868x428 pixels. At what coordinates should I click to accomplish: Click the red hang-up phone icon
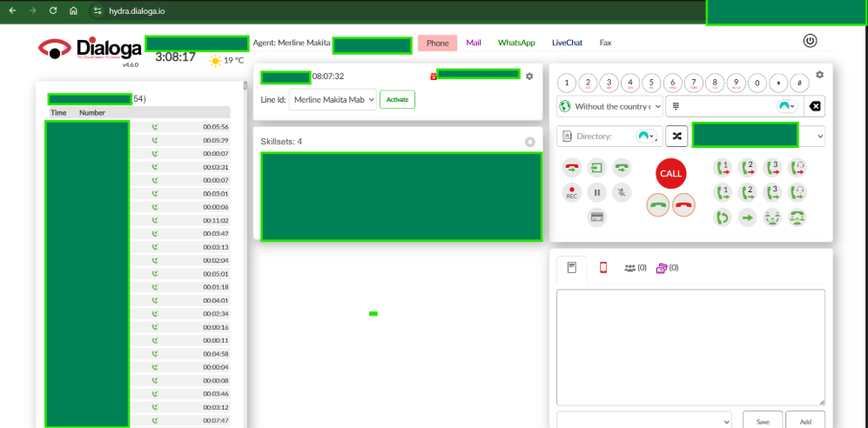pos(684,205)
